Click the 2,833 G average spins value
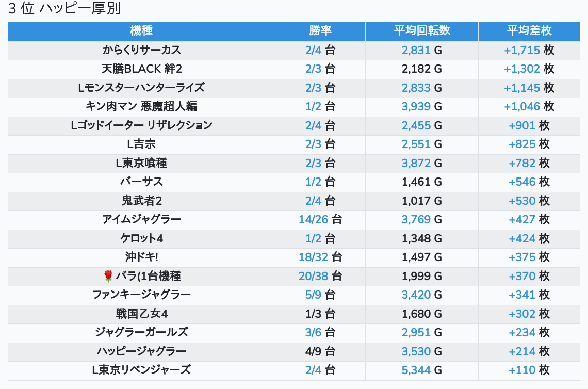The width and height of the screenshot is (588, 389). pos(422,88)
